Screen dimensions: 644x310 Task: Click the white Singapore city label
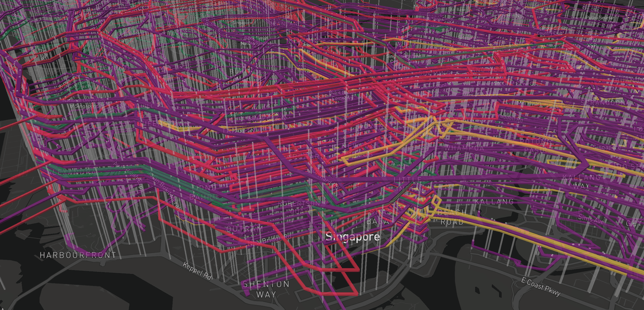[x=353, y=237]
